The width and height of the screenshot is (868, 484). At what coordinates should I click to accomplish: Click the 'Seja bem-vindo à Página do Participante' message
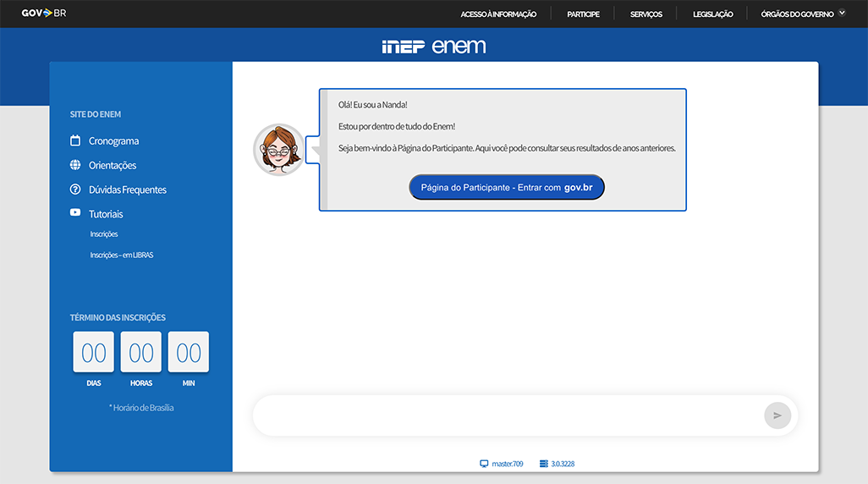click(x=507, y=148)
